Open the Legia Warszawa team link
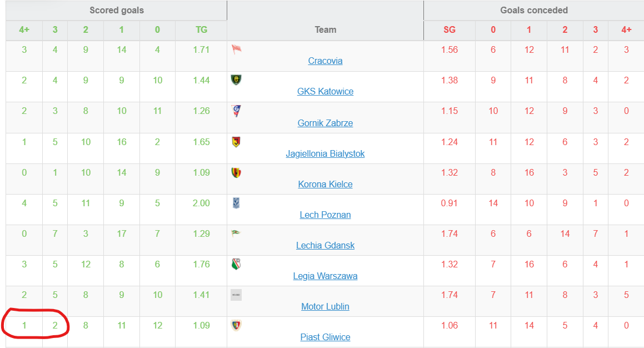The height and width of the screenshot is (348, 644). pos(325,276)
